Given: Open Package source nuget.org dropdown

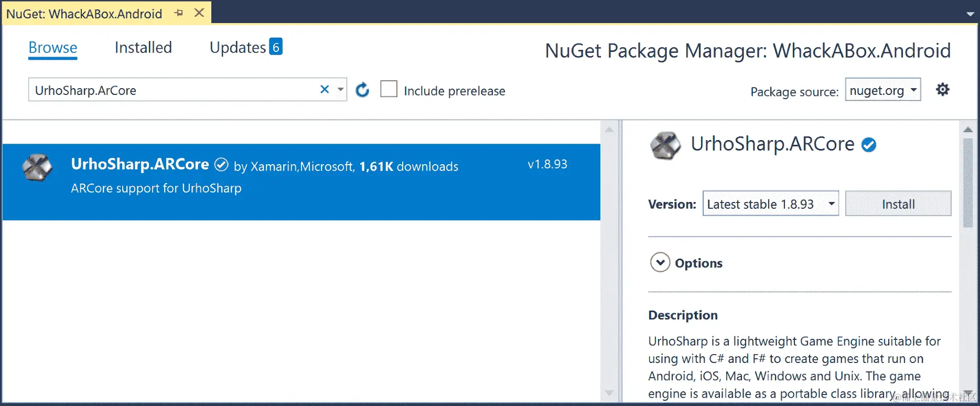Looking at the screenshot, I should (883, 90).
